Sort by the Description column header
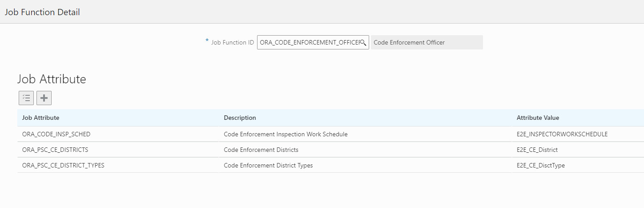644x208 pixels. 240,118
